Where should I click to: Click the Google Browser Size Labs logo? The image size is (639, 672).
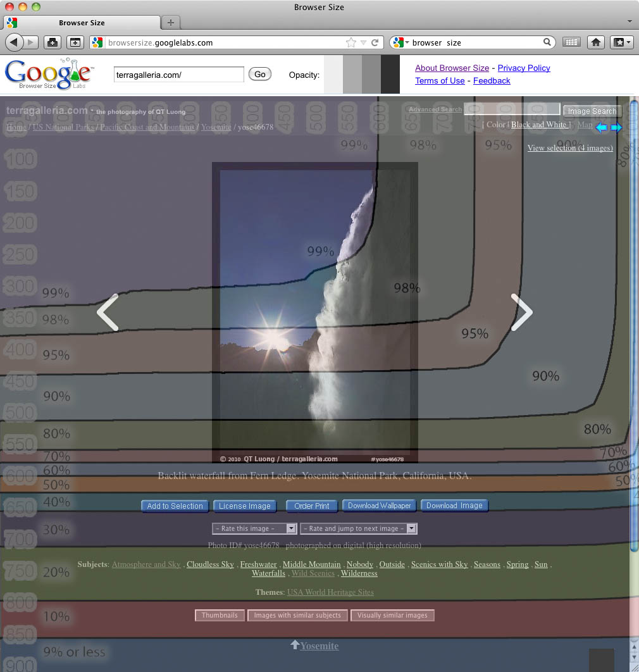[x=49, y=73]
